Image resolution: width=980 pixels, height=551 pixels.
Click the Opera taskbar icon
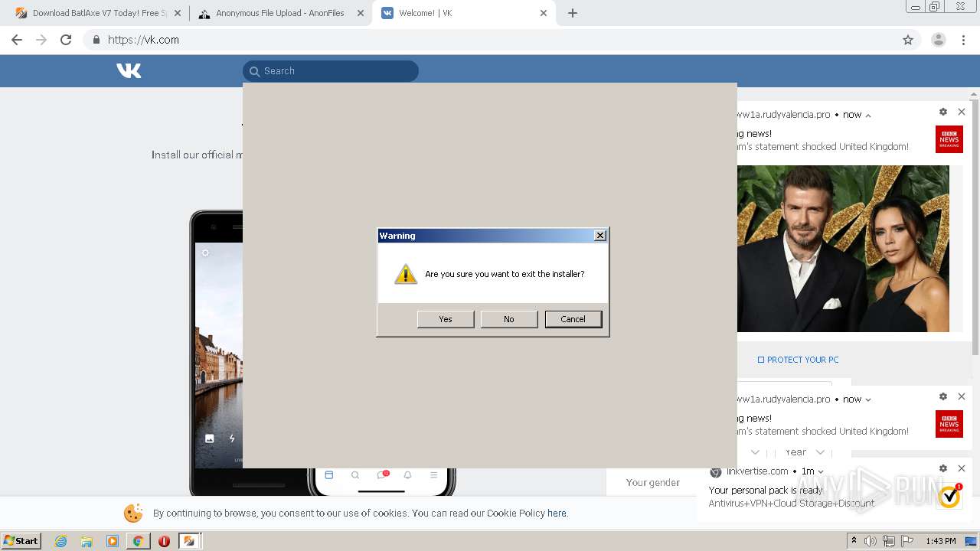tap(164, 541)
